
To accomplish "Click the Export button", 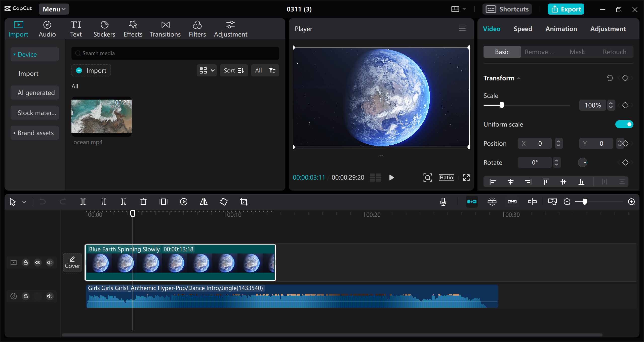I will [566, 9].
